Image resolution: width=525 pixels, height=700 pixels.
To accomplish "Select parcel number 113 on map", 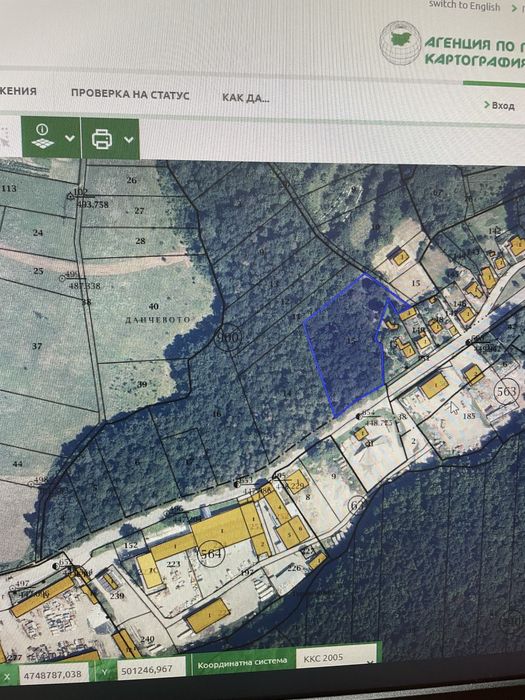I will (9, 188).
